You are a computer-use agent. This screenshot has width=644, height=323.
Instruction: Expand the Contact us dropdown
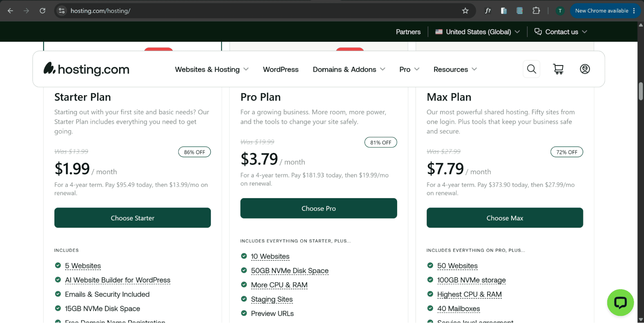[x=561, y=32]
